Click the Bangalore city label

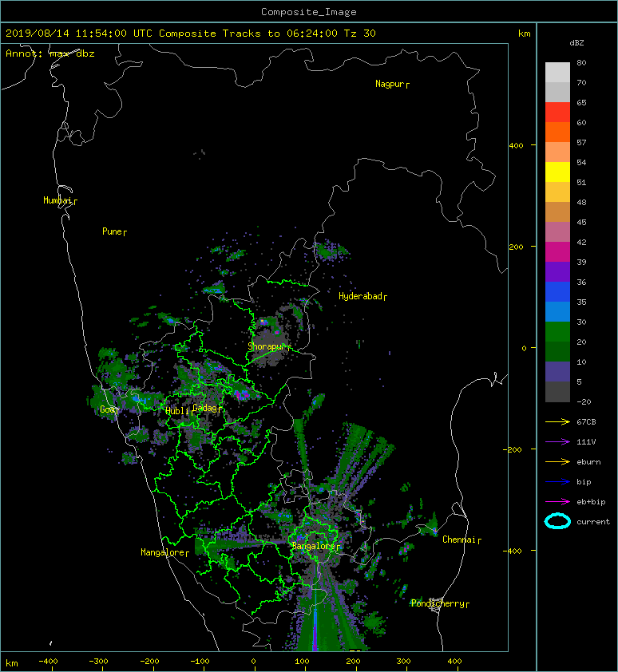(x=314, y=546)
